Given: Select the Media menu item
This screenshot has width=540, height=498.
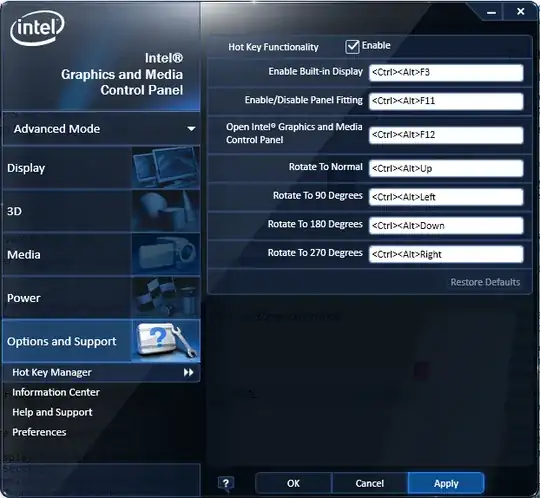Looking at the screenshot, I should pyautogui.click(x=101, y=255).
